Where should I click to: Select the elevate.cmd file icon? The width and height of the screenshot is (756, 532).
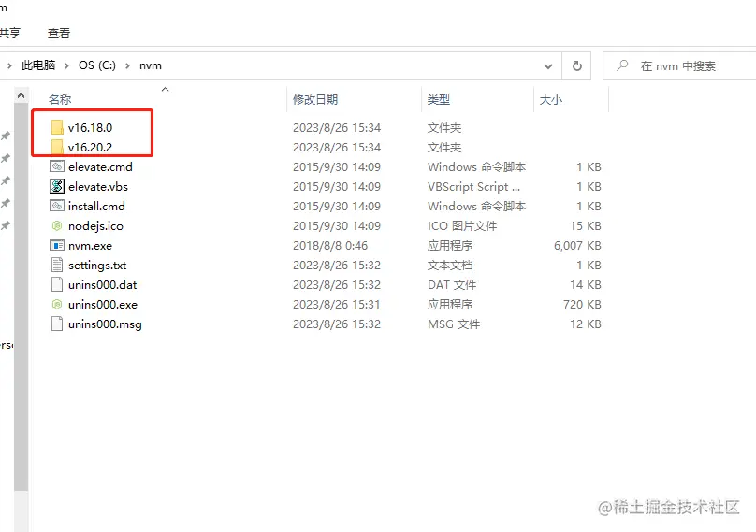tap(57, 166)
